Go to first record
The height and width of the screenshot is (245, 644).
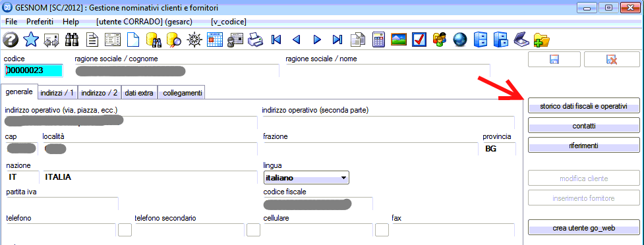[x=276, y=40]
